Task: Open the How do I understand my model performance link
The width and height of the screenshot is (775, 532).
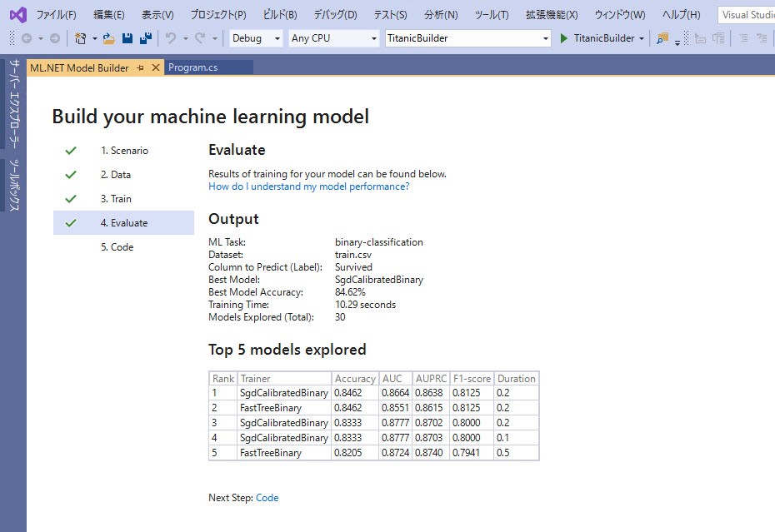Action: (x=309, y=186)
